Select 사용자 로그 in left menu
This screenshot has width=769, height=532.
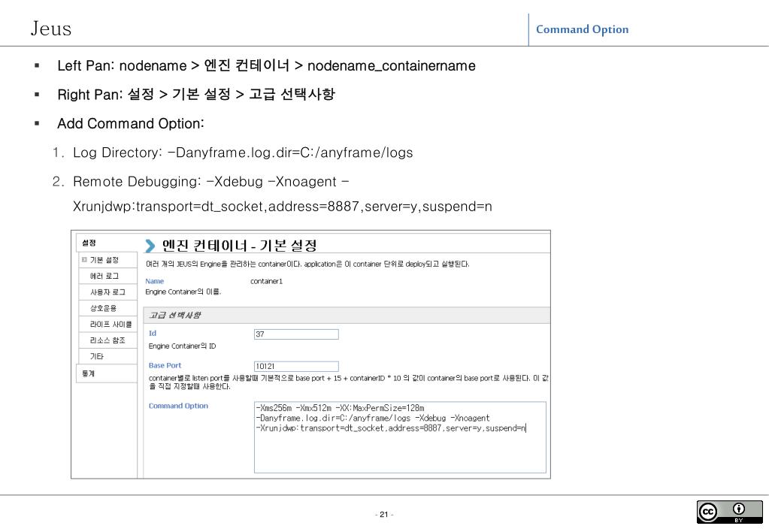(x=107, y=292)
